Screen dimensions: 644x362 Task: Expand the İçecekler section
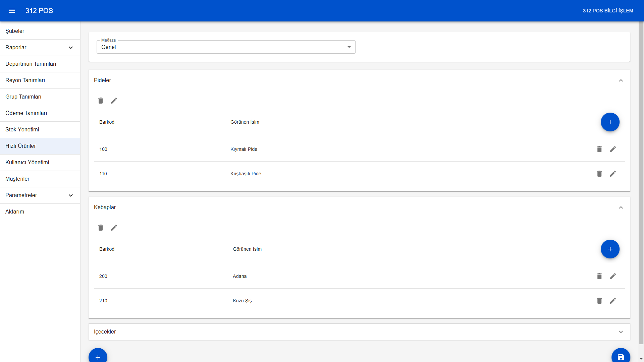pos(621,332)
